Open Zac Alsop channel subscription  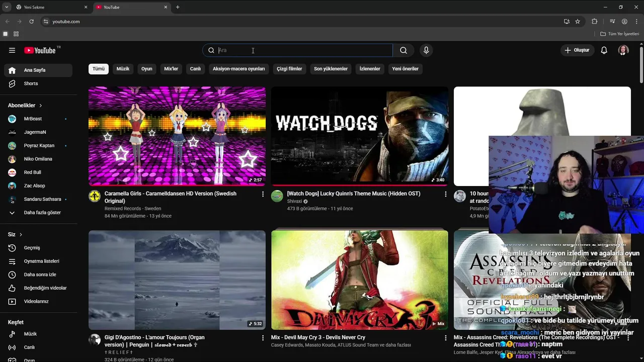coord(38,186)
